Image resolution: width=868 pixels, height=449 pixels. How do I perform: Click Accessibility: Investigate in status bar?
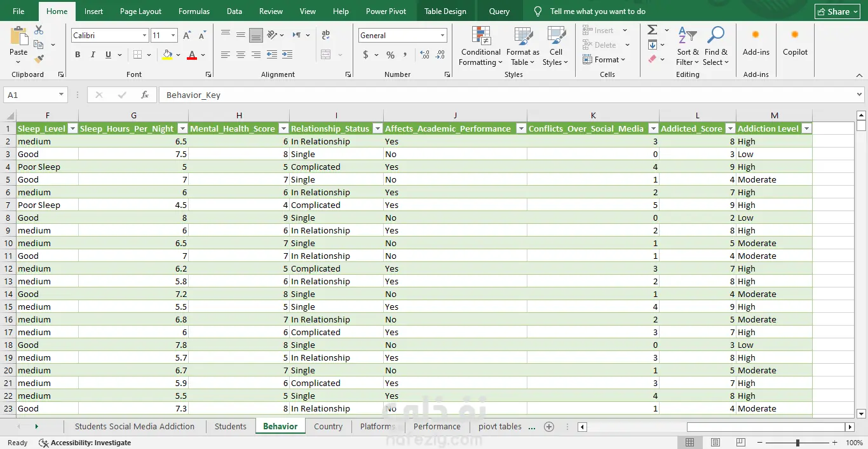pos(85,443)
